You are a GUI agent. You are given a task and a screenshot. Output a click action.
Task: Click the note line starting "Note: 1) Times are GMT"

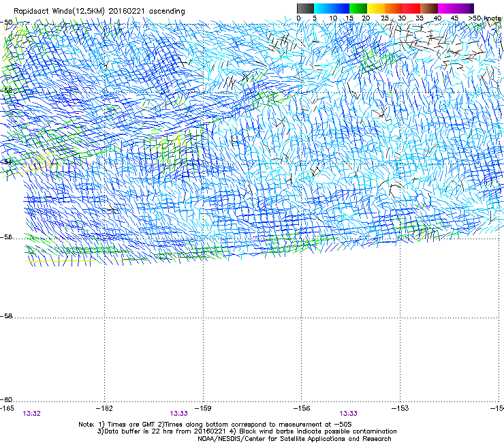coord(215,425)
